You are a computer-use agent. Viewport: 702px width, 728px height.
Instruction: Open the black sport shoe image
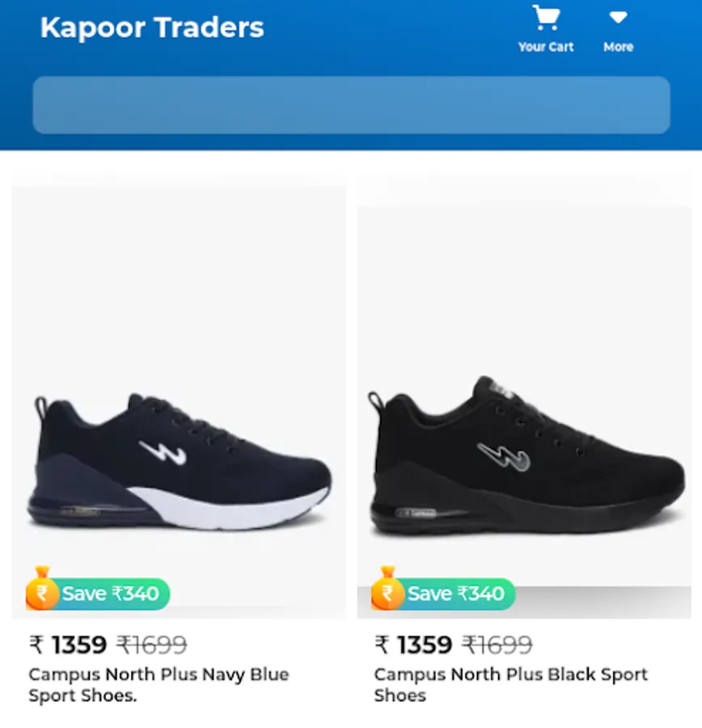(524, 413)
